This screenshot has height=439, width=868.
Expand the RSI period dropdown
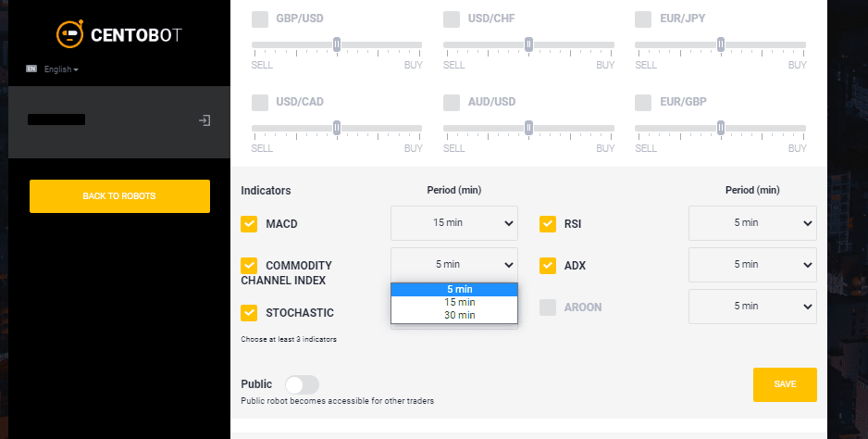(753, 223)
